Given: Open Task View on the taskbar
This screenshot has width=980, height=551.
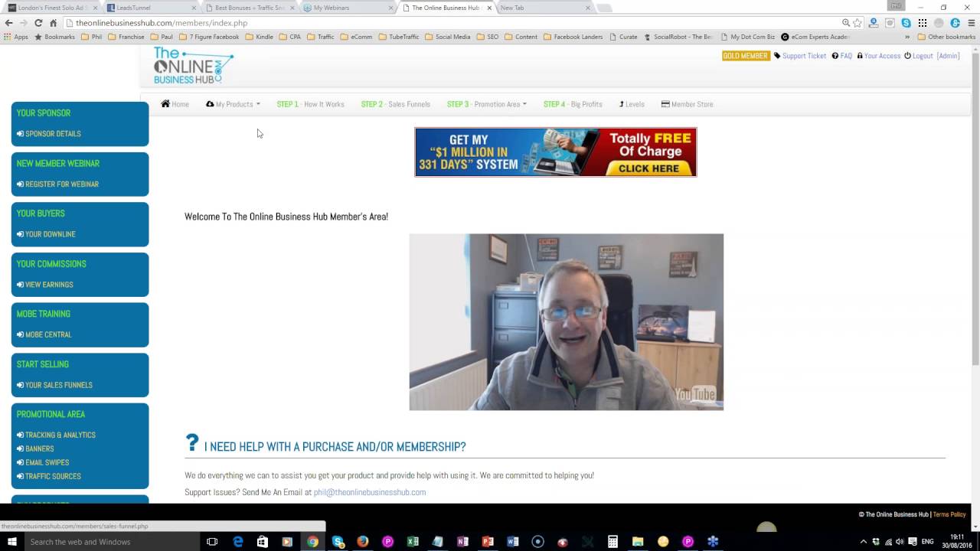Looking at the screenshot, I should pyautogui.click(x=212, y=542).
